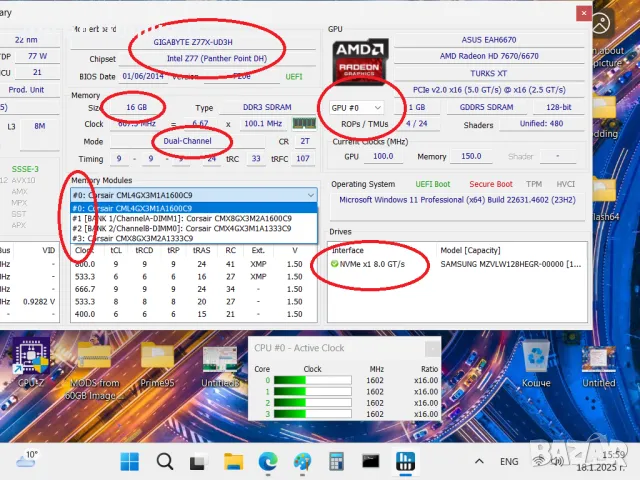This screenshot has height=480, width=640.
Task: Choose module #0 Corsair CML4GX3M1A1600C9 in list
Action: pyautogui.click(x=194, y=208)
